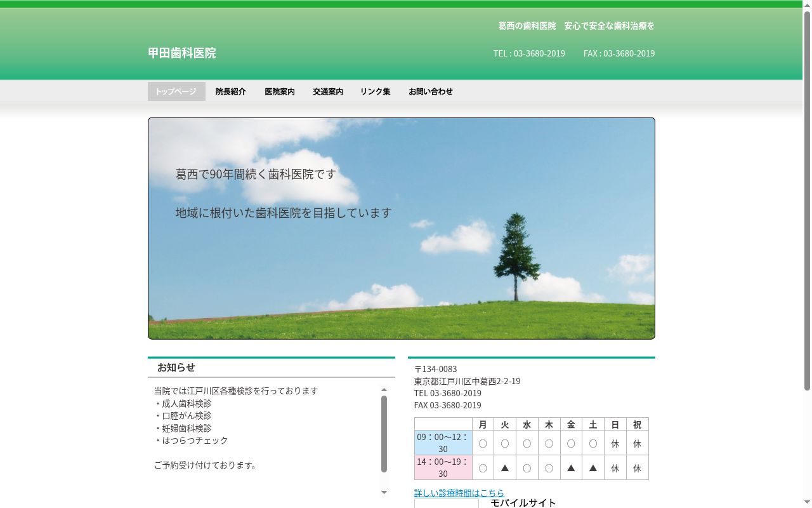Viewport: 812px width, 508px height.
Task: Click the postal code 〒134-0083
Action: pyautogui.click(x=436, y=369)
